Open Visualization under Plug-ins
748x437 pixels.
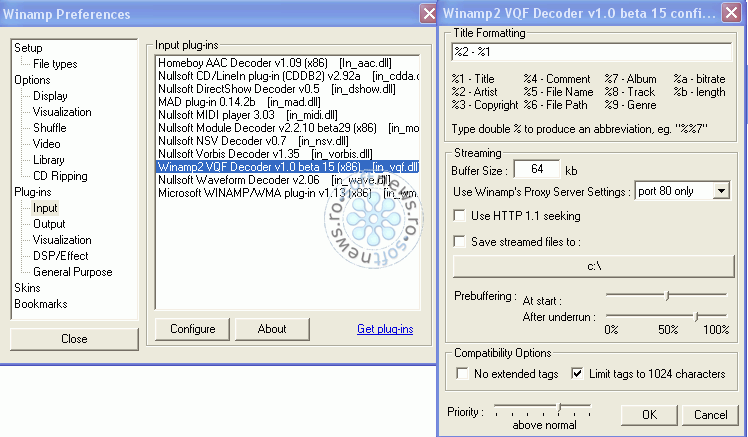point(62,240)
